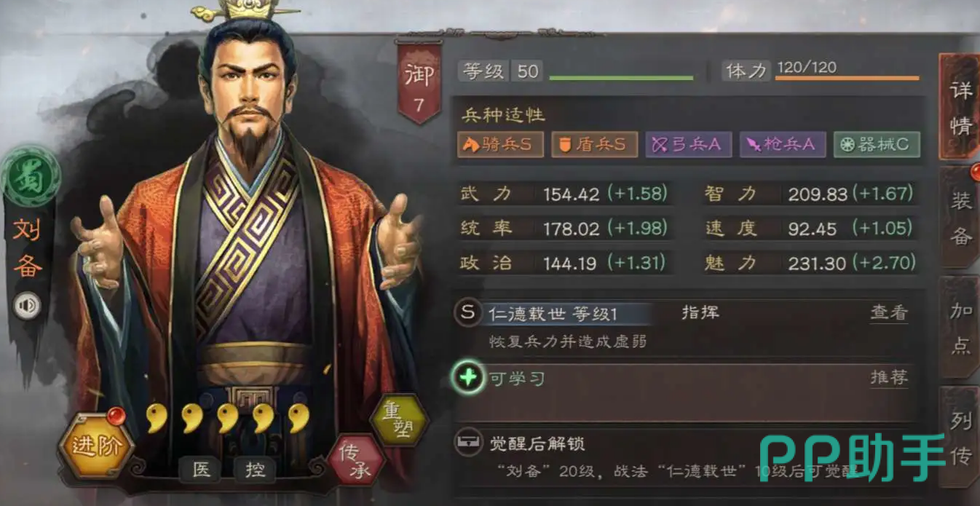Screen dimensions: 980x506
Task: Tap the 重塑 reshape hexagon icon
Action: (398, 419)
